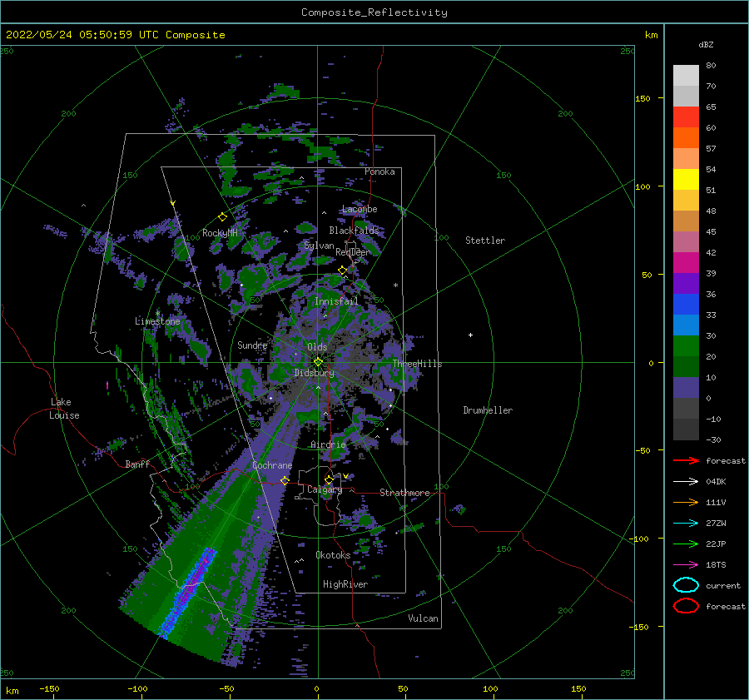Image resolution: width=749 pixels, height=700 pixels.
Task: Select the blue 36 dBZ color swatch
Action: pyautogui.click(x=686, y=304)
